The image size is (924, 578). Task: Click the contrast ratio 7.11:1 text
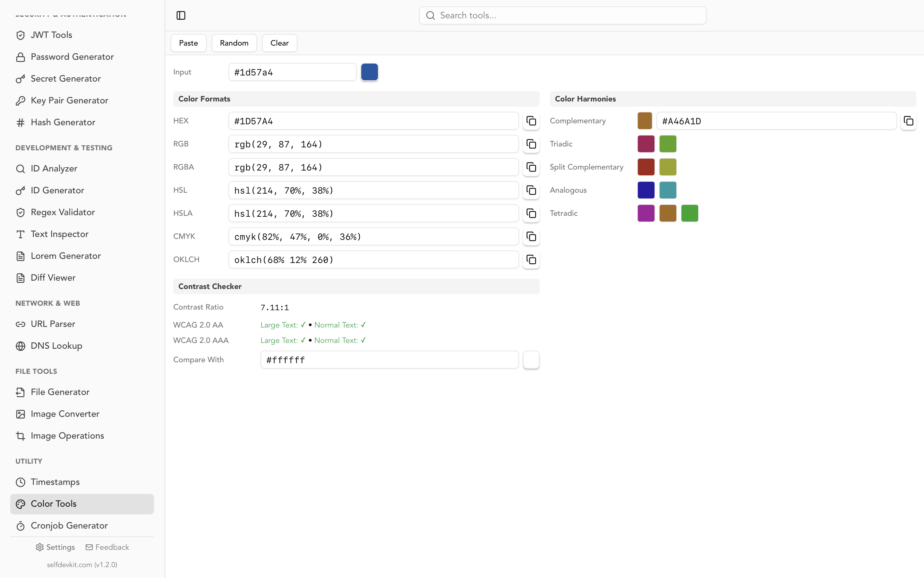[275, 307]
